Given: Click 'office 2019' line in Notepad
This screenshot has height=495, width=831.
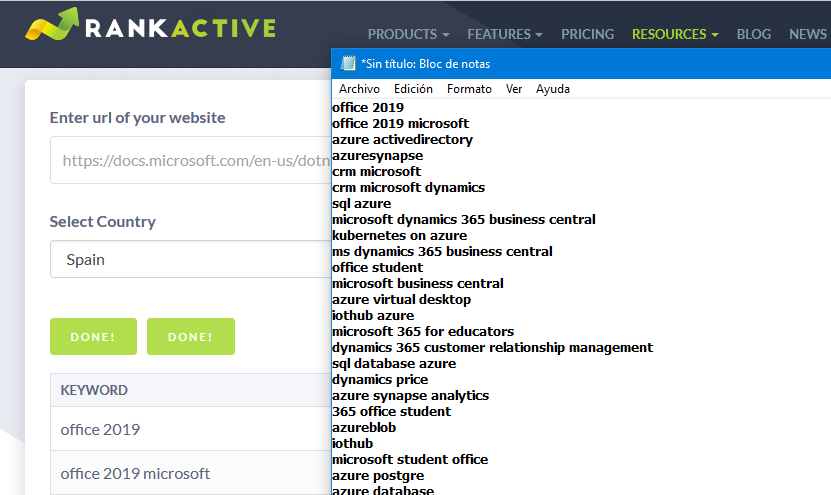Looking at the screenshot, I should pyautogui.click(x=368, y=108).
